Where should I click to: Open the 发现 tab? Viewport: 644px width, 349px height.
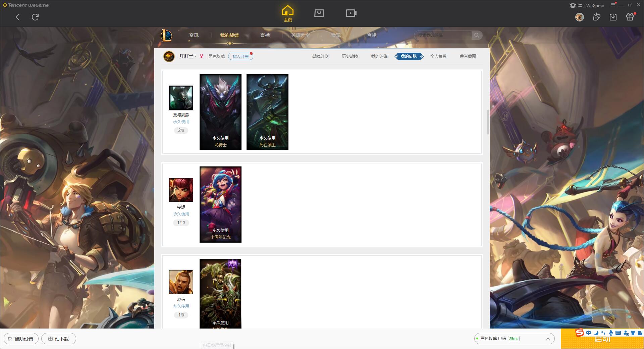tap(336, 35)
